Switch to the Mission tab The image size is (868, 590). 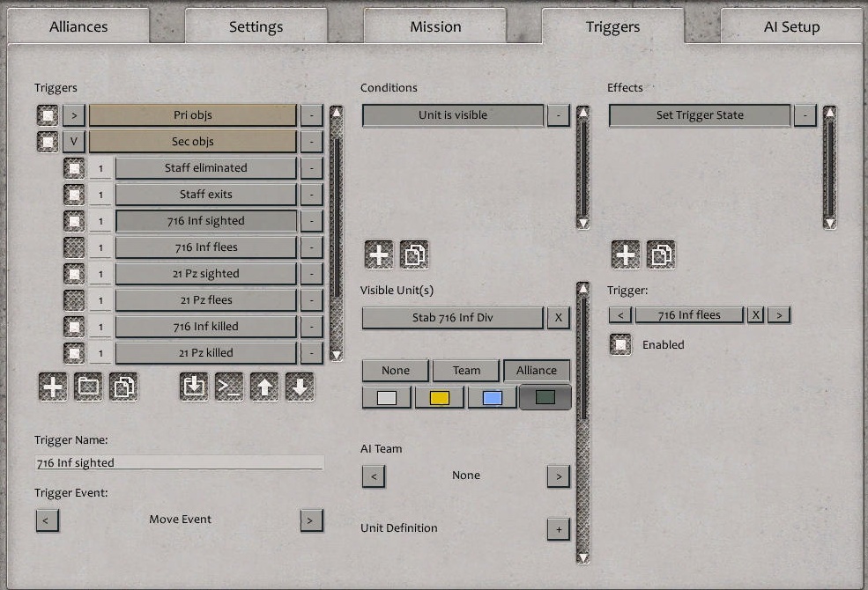(434, 26)
